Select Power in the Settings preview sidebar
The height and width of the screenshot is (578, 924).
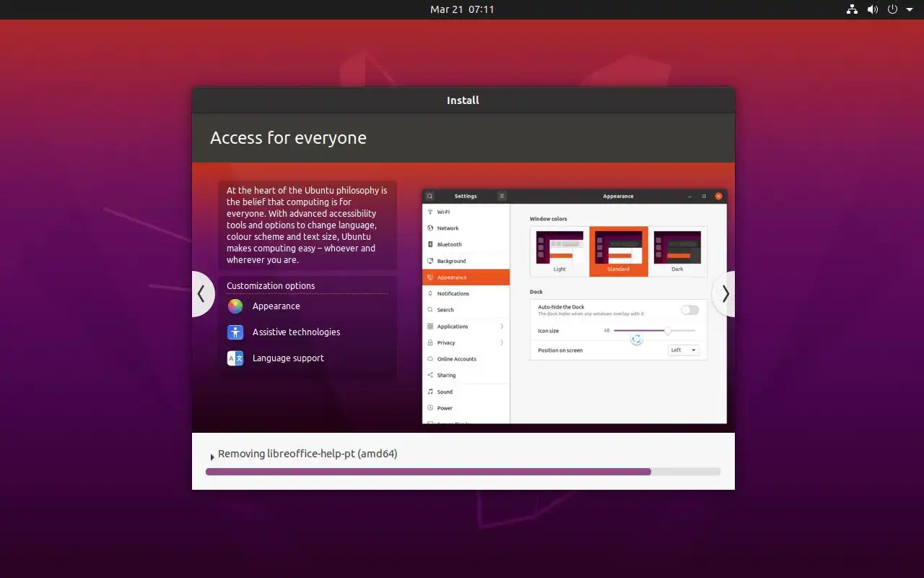(466, 408)
